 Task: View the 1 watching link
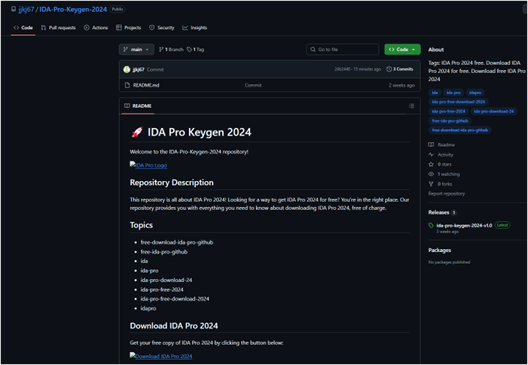pos(449,174)
